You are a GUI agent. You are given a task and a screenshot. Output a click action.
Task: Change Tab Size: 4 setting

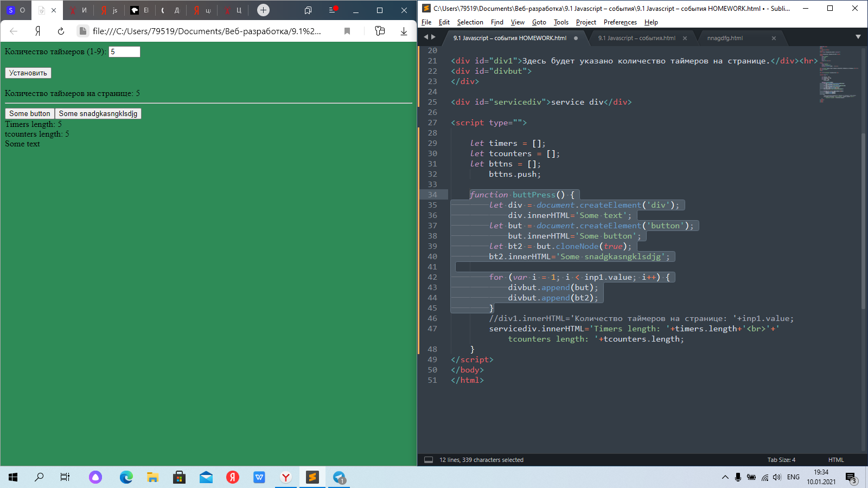click(781, 460)
